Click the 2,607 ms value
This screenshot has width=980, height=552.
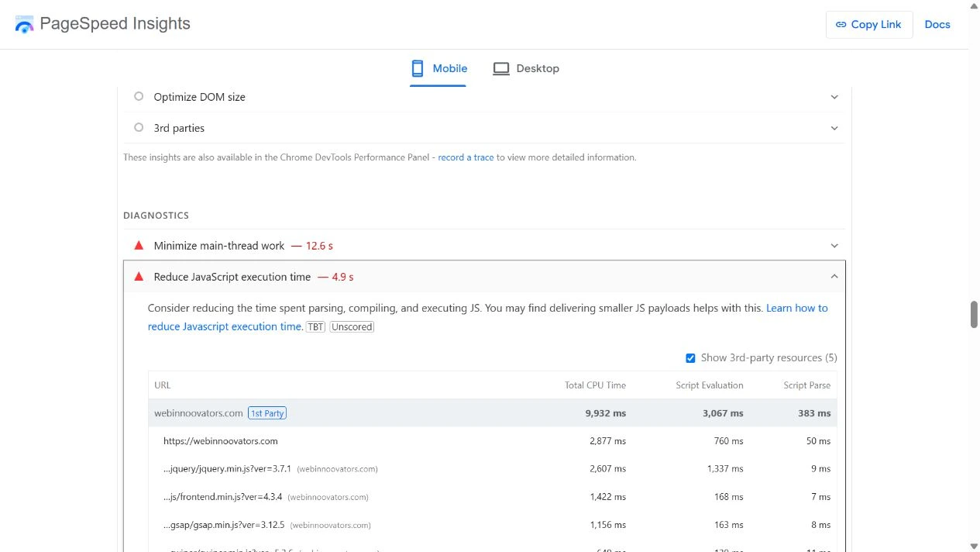pos(607,469)
